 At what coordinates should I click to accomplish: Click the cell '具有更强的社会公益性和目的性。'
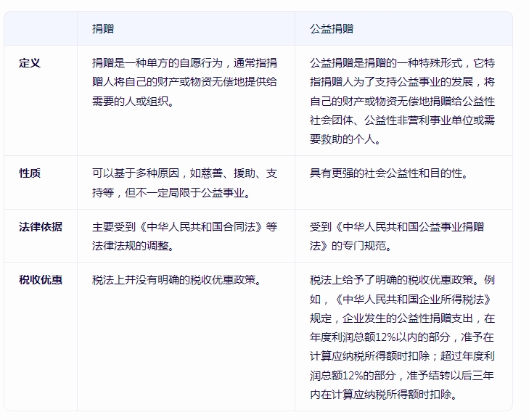[x=403, y=183]
